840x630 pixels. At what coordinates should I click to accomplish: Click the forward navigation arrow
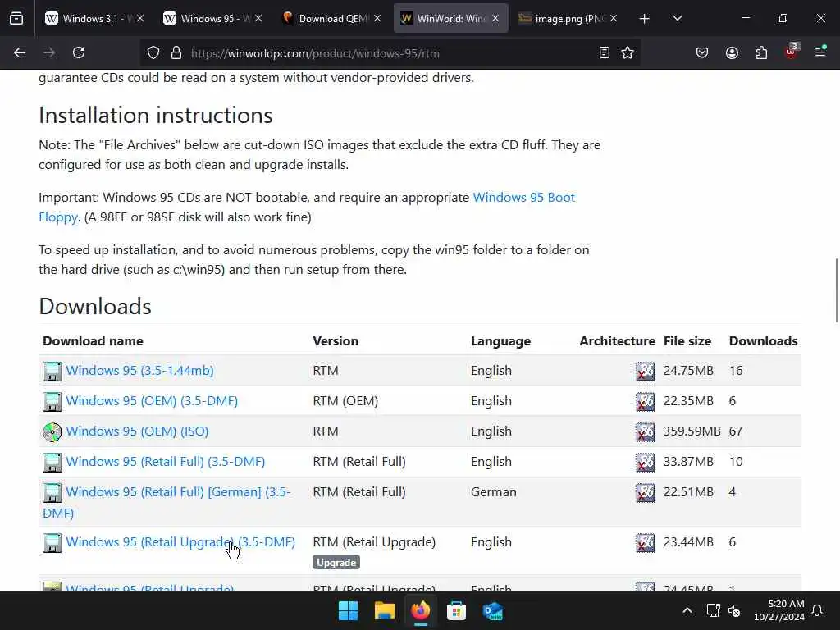click(x=49, y=52)
